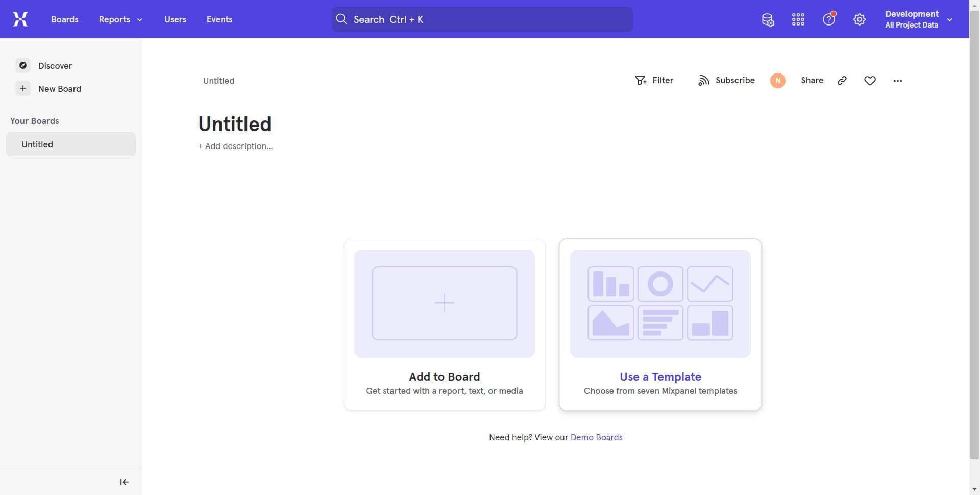Open the three-dot more options menu

click(x=898, y=81)
